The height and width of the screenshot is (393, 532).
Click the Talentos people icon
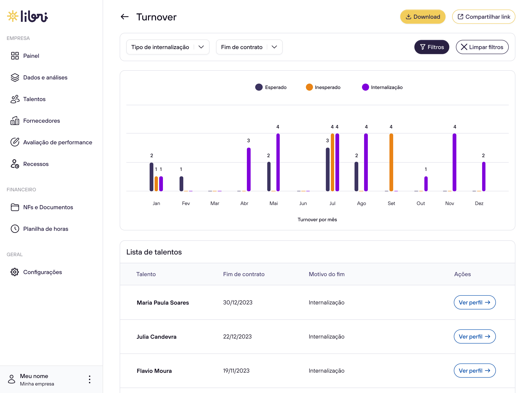pos(15,99)
